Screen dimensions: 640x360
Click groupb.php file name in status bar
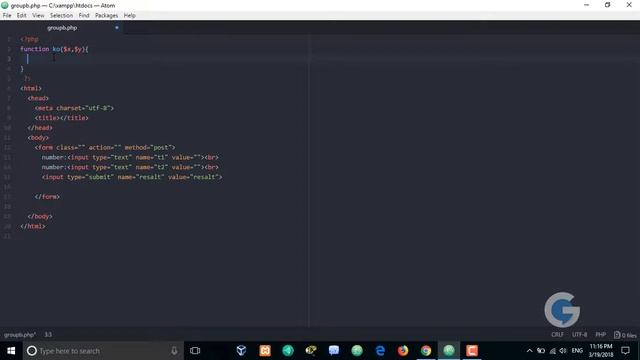point(20,335)
